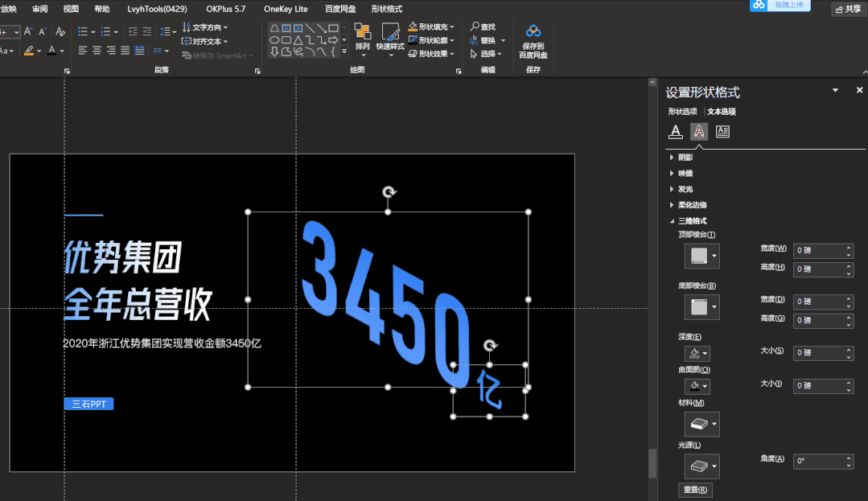
Task: Open the 帮助 help tab
Action: (x=102, y=9)
